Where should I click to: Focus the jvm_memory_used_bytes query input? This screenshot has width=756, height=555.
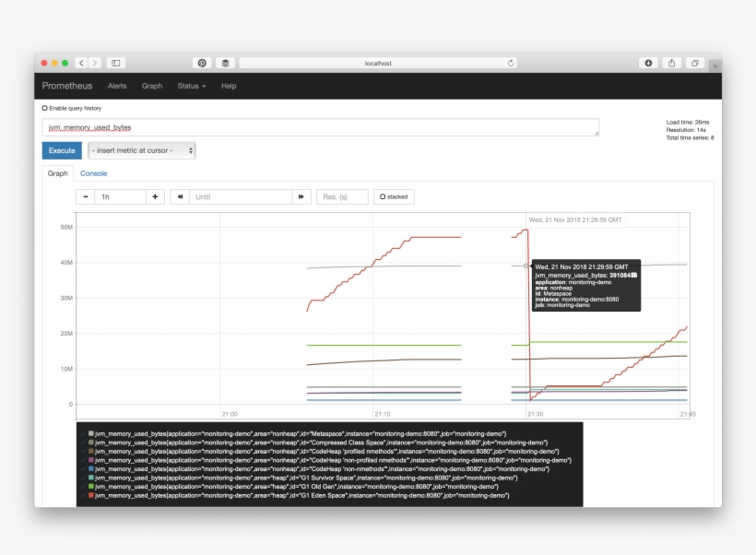pyautogui.click(x=320, y=127)
